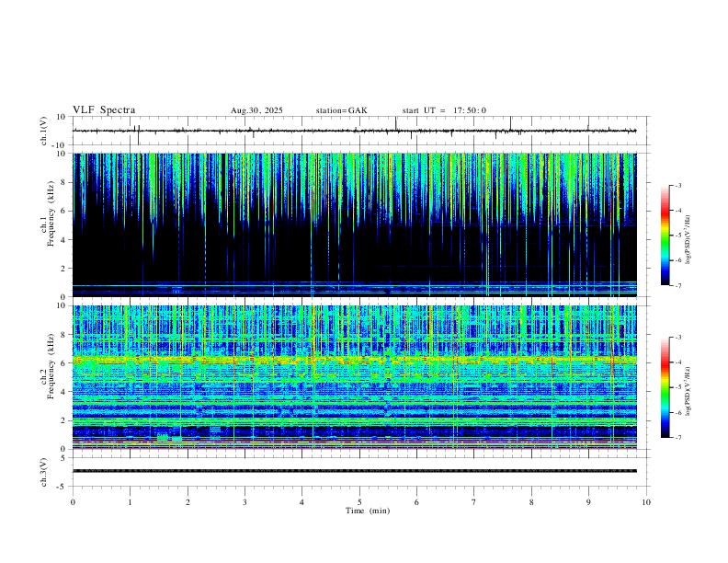Viewport: 728px width, 563px height.
Task: Click the "5" tick on ch.3(V) axis
Action: [x=63, y=458]
